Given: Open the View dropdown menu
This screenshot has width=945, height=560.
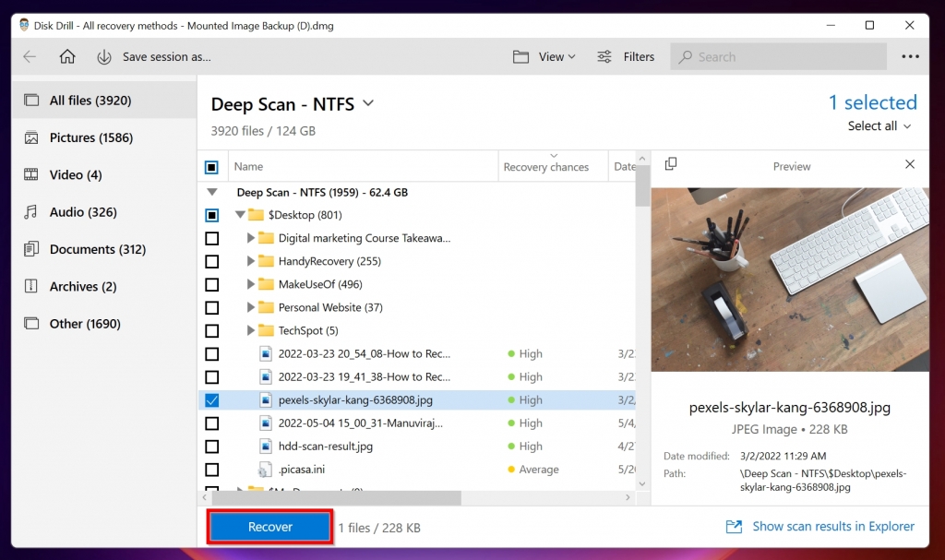Looking at the screenshot, I should pyautogui.click(x=544, y=56).
